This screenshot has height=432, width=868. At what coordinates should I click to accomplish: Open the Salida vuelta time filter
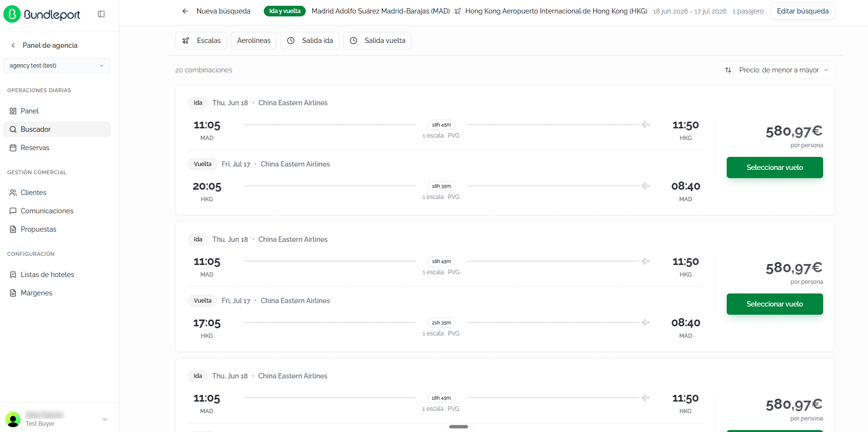click(378, 41)
